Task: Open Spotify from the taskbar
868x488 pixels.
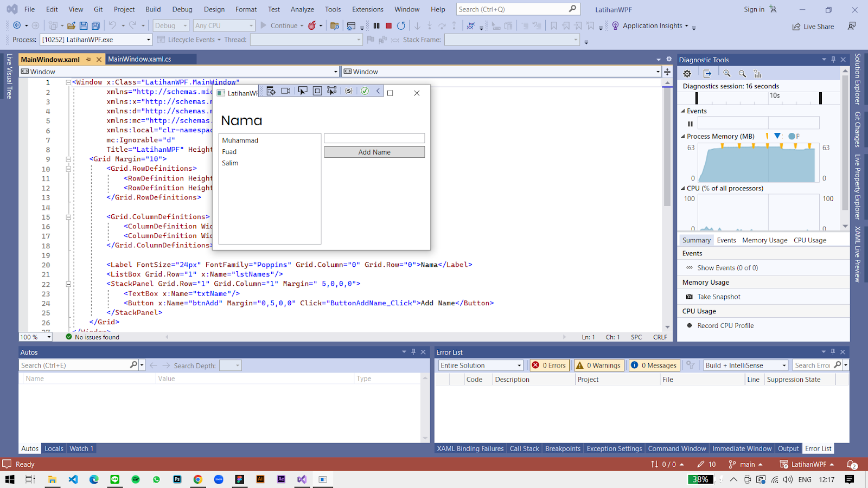Action: [x=136, y=479]
